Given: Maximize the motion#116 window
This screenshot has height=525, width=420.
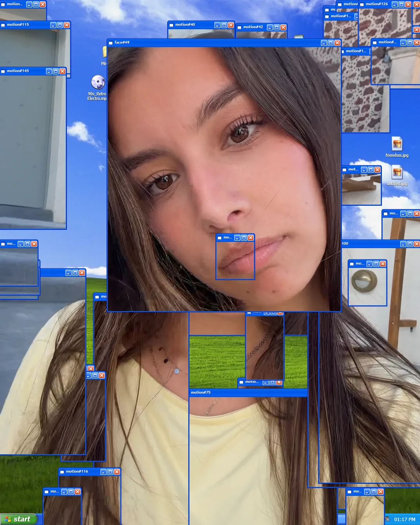Looking at the screenshot, I should (x=110, y=472).
